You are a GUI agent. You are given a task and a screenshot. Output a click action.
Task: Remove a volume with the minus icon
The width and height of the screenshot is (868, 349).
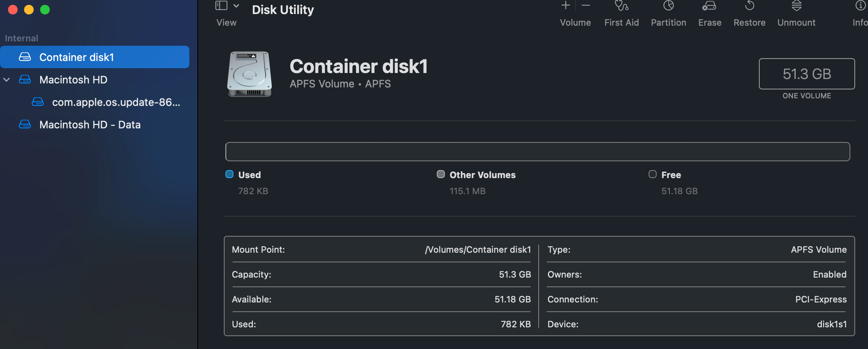586,6
